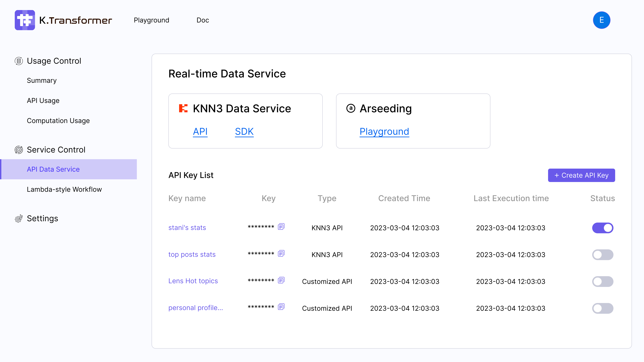Copy the key for top posts stats
Image resolution: width=644 pixels, height=362 pixels.
click(x=281, y=254)
